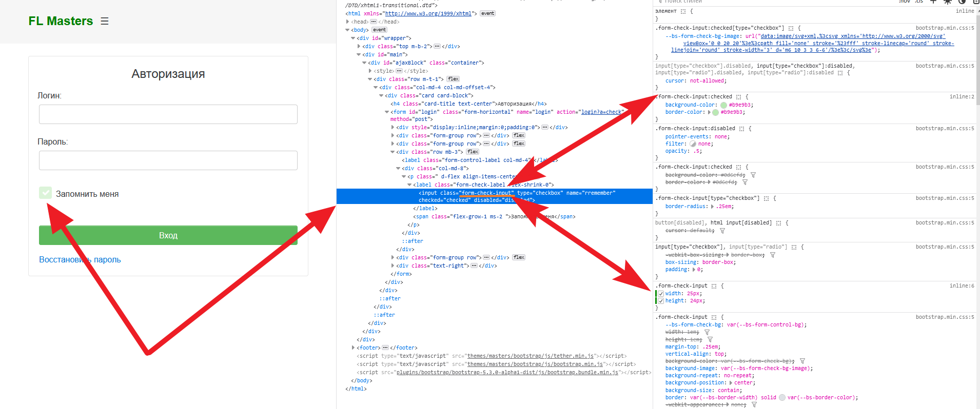Open the inline:6 stylesheet source link
Viewport: 980px width, 409px height.
(962, 285)
